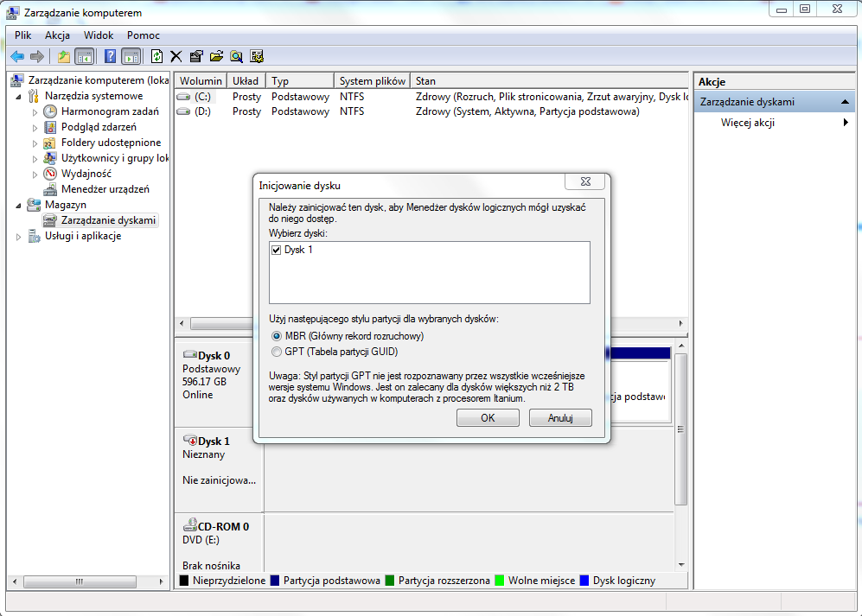The width and height of the screenshot is (862, 616).
Task: Click the Up one level folder icon
Action: point(64,56)
